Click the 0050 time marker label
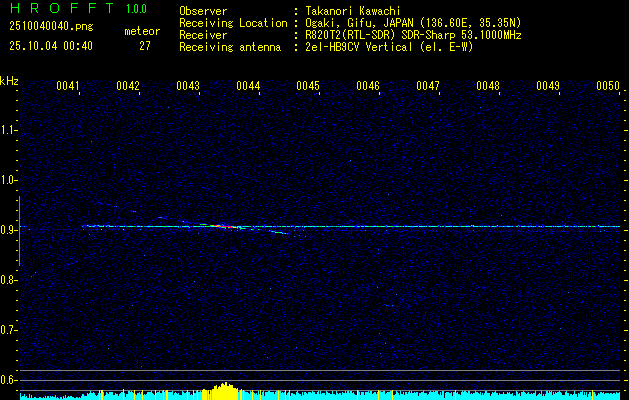The width and height of the screenshot is (629, 400). (608, 86)
